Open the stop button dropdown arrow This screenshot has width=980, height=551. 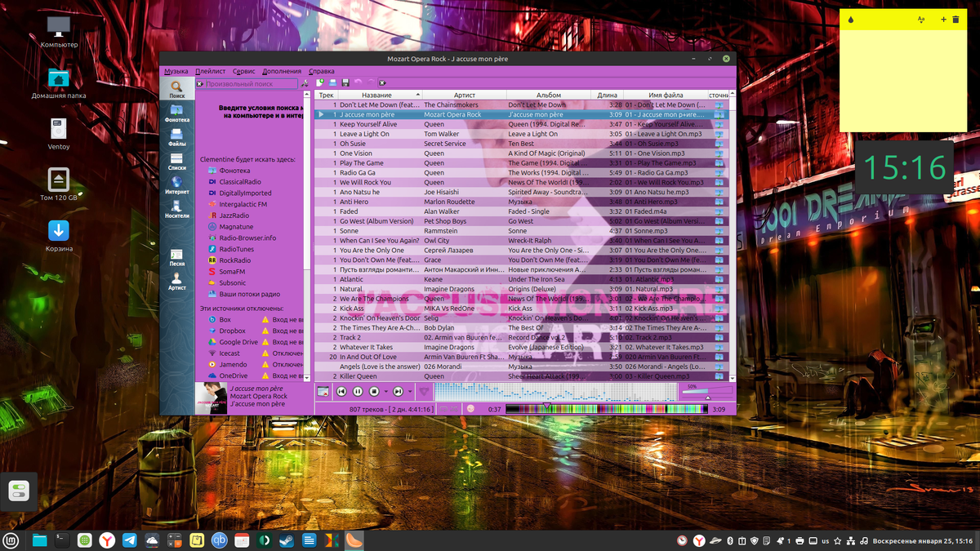tap(385, 392)
